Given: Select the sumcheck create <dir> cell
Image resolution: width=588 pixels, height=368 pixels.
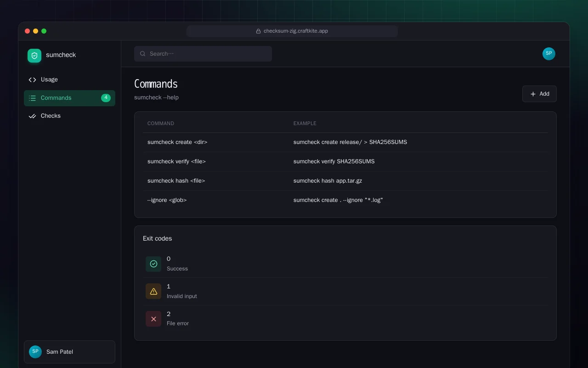Looking at the screenshot, I should 177,142.
